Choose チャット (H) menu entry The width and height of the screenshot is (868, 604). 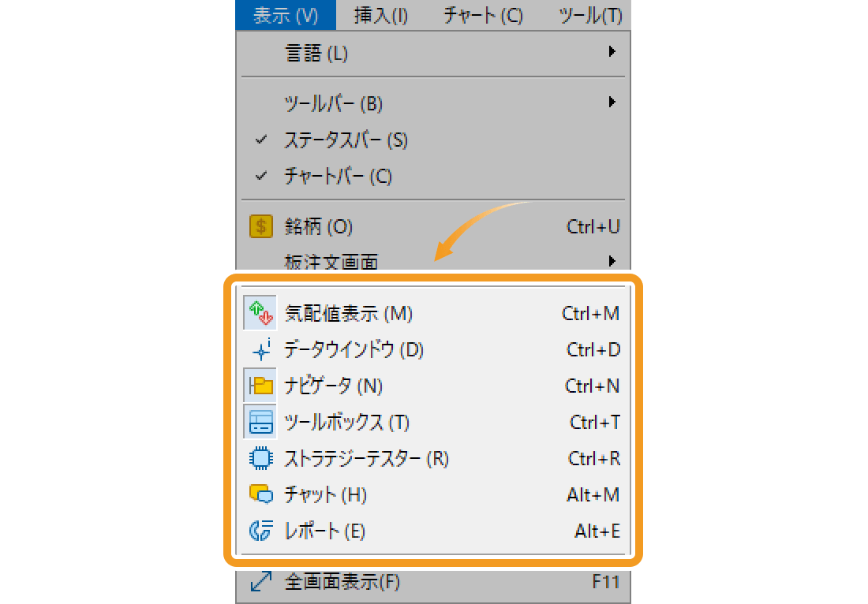(433, 494)
